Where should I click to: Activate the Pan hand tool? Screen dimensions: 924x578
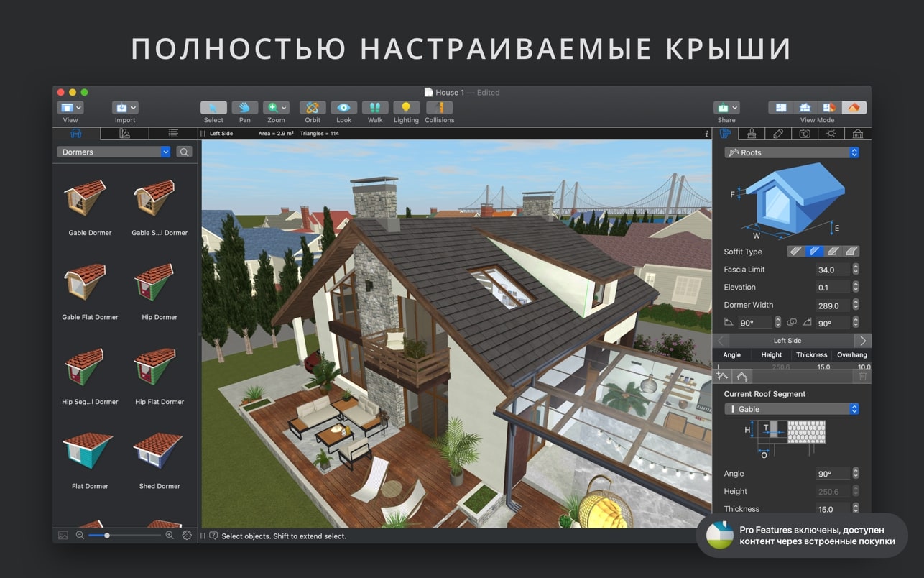(x=245, y=108)
